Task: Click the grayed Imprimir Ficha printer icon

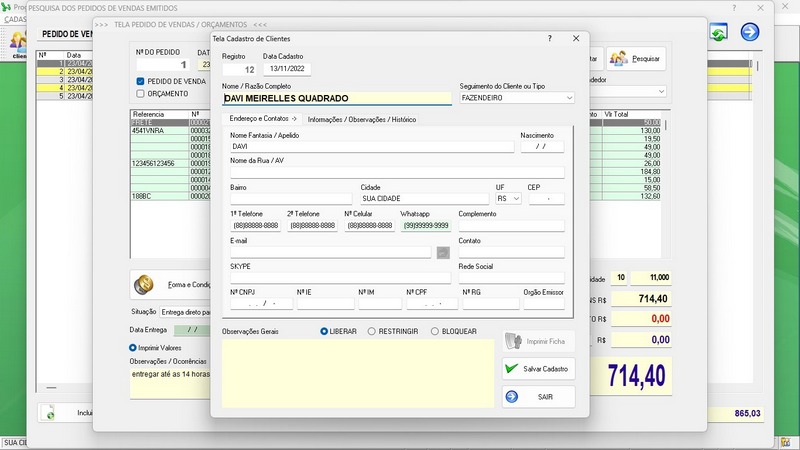Action: tap(513, 341)
